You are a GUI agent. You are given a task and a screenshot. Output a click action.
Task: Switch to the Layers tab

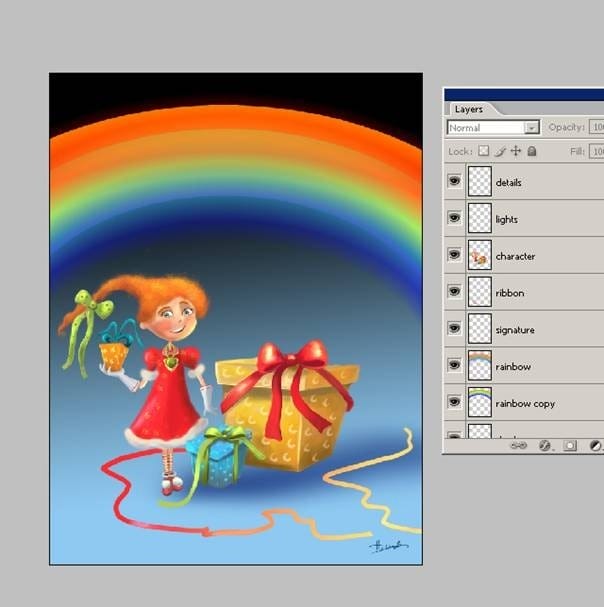(x=469, y=109)
